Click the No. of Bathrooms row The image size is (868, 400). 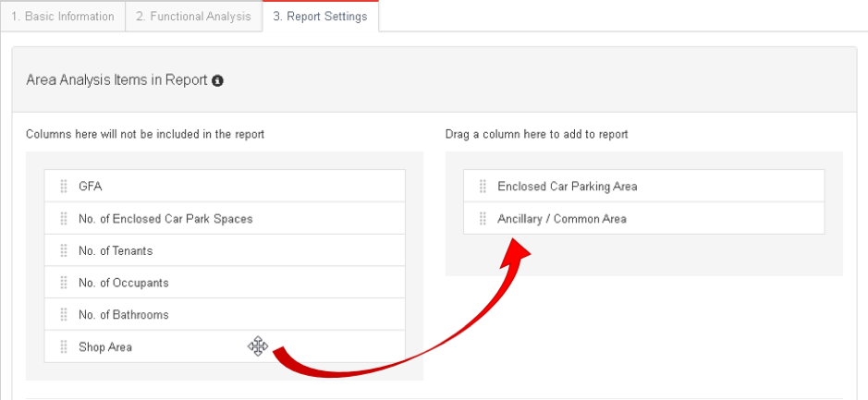pos(225,314)
